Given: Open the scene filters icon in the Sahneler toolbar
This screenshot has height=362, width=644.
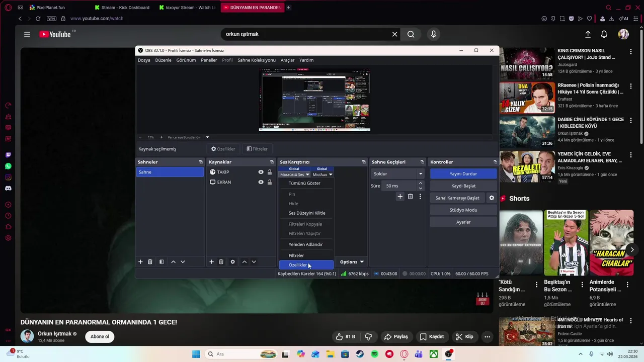Looking at the screenshot, I should tap(162, 262).
